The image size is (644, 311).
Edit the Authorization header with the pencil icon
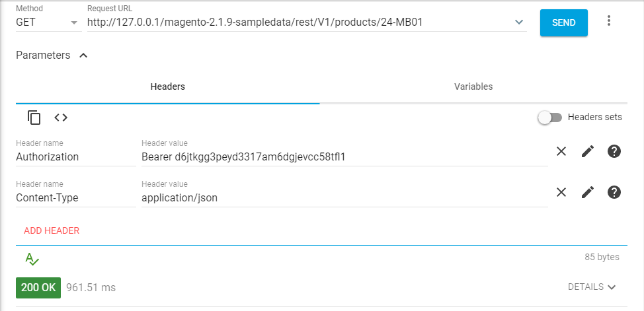tap(587, 151)
